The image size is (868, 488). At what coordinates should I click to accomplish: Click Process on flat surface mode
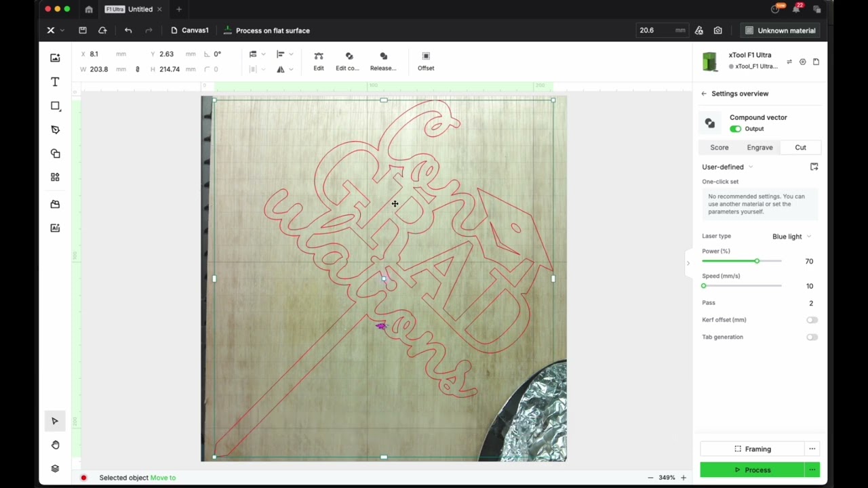(267, 30)
